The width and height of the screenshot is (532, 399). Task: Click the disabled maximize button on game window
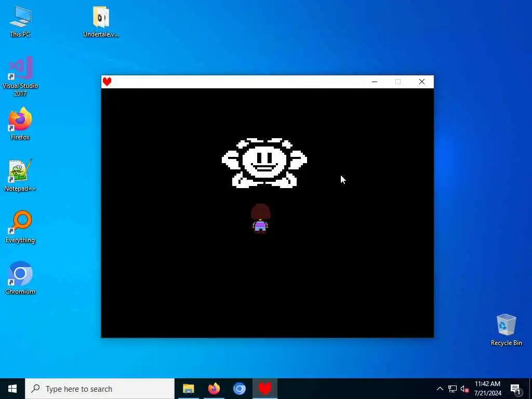coord(398,82)
